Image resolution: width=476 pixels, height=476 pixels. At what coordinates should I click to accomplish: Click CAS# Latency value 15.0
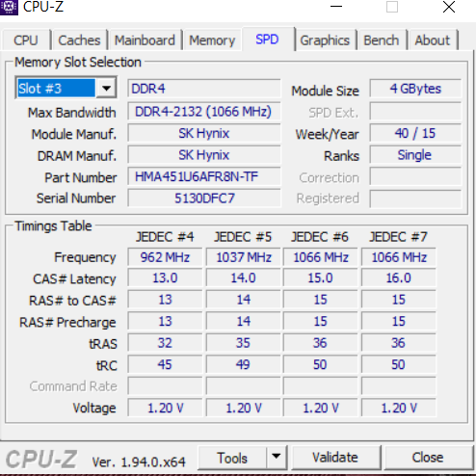(x=321, y=278)
